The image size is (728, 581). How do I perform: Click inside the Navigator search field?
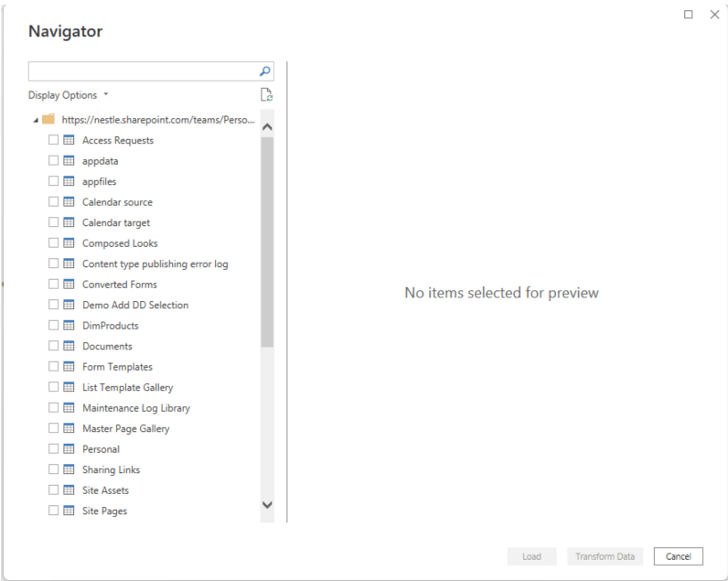(x=142, y=71)
